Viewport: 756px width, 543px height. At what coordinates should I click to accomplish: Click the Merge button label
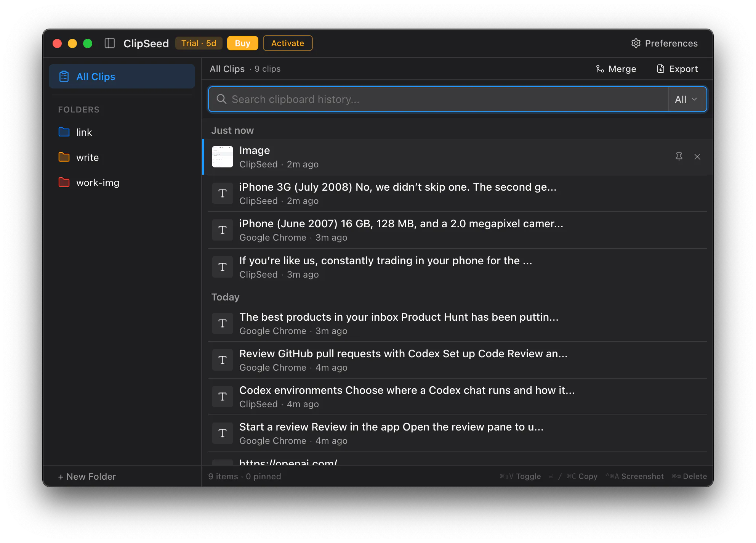(622, 69)
